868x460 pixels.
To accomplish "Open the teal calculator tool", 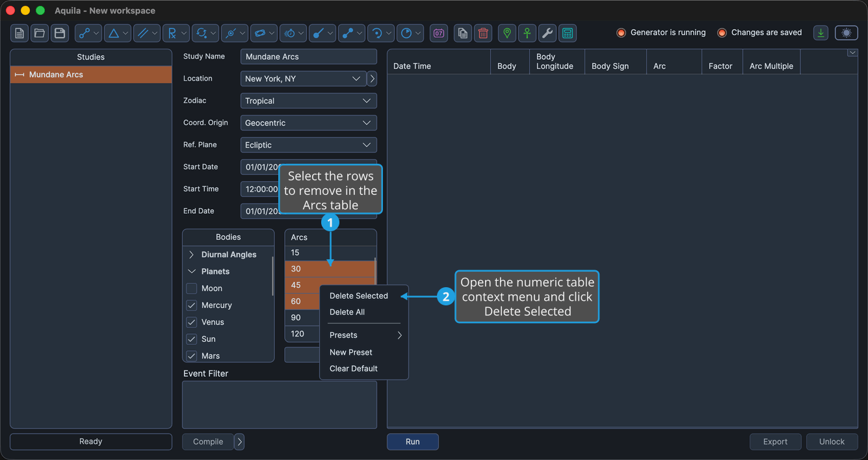I will click(568, 33).
